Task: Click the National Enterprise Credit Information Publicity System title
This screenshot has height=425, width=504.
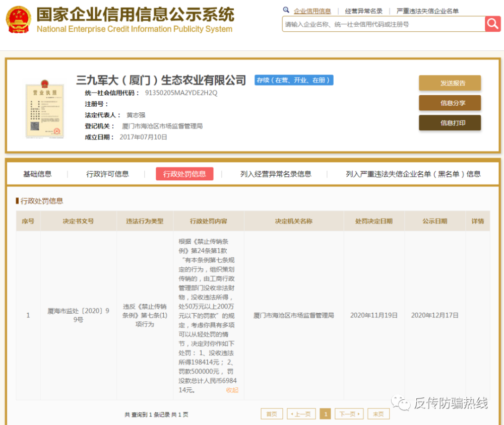Action: [135, 29]
